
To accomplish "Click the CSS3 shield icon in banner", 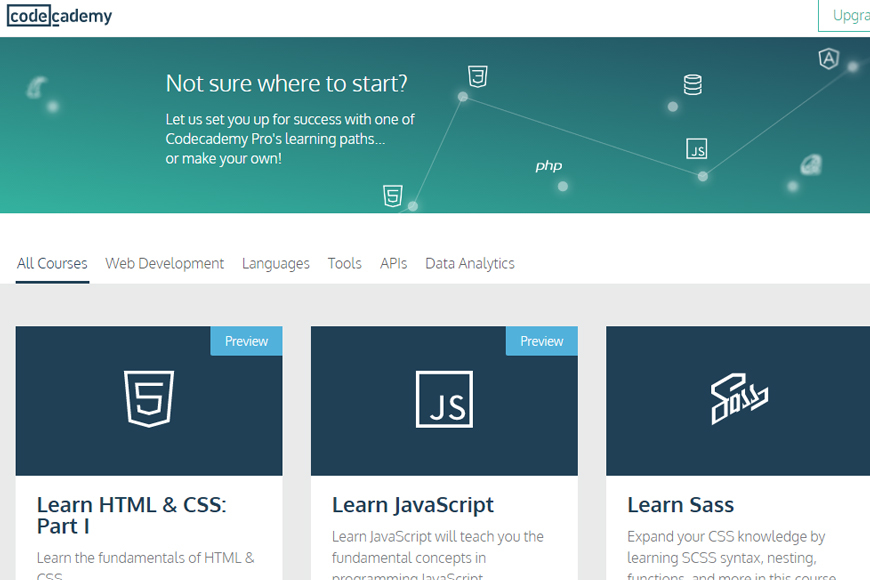I will pyautogui.click(x=478, y=77).
